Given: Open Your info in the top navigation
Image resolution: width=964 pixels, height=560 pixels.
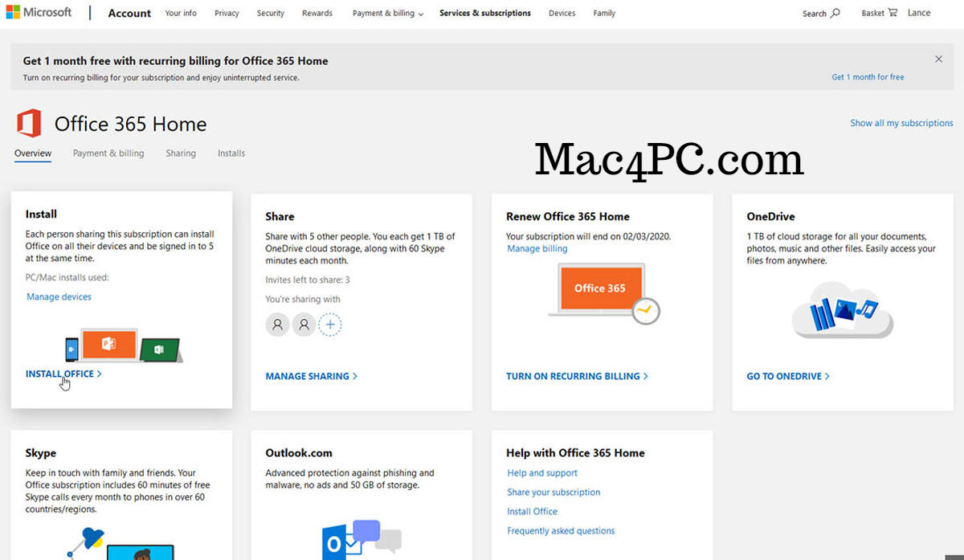Looking at the screenshot, I should (x=181, y=14).
